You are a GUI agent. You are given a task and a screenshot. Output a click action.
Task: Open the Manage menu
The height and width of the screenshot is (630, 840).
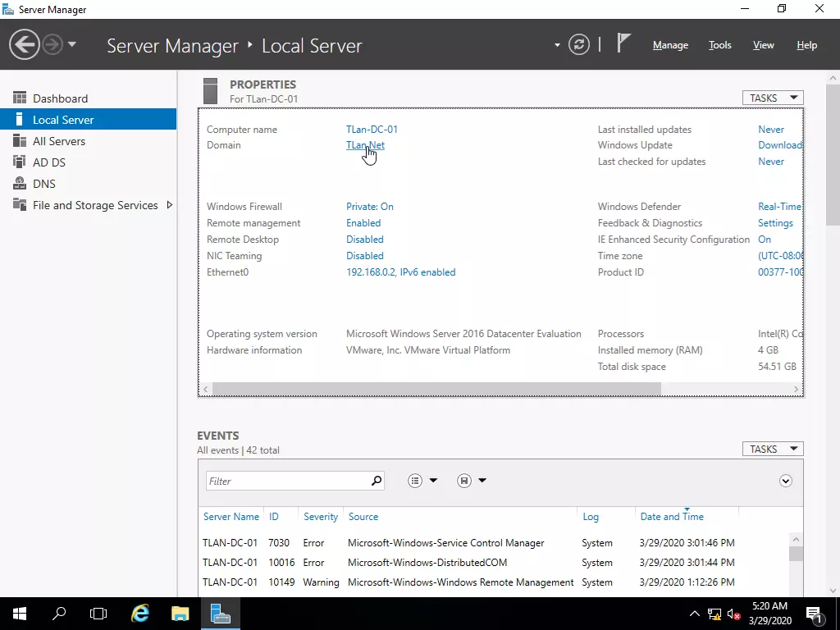670,46
